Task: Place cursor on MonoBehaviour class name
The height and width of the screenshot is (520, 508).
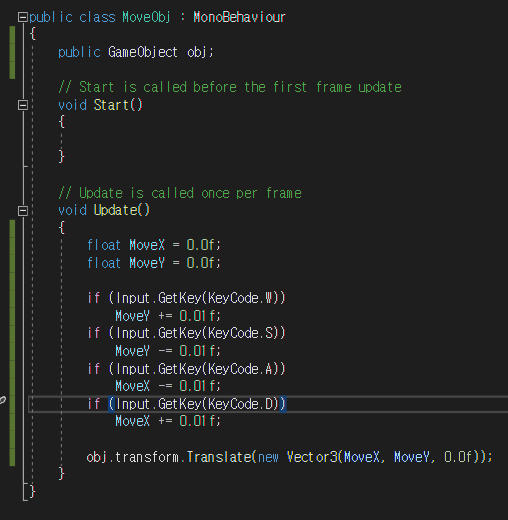Action: pos(239,17)
